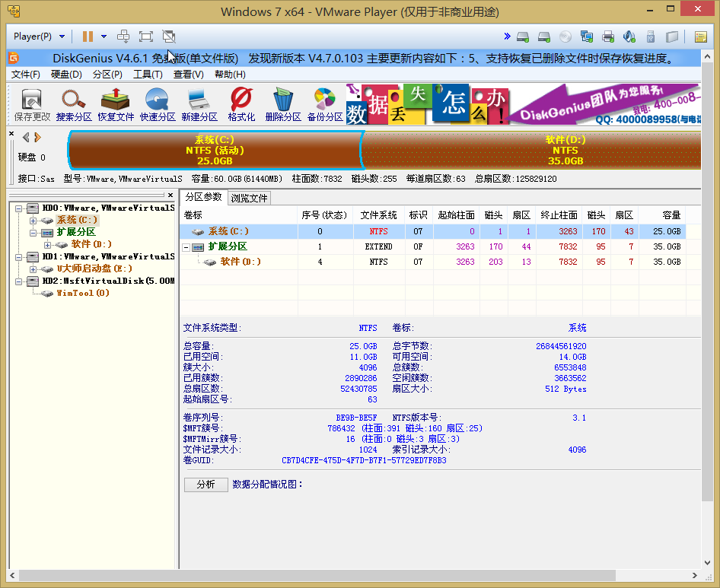Viewport: 720px width, 588px height.
Task: Pause the virtual machine in VMware toolbar
Action: [x=88, y=37]
